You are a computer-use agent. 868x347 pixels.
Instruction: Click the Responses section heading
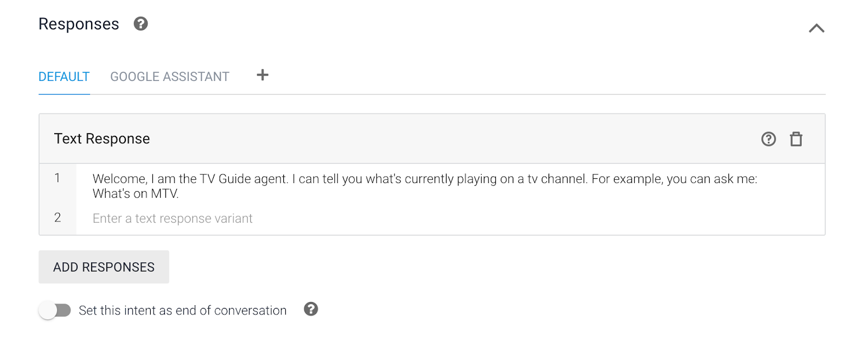click(79, 24)
